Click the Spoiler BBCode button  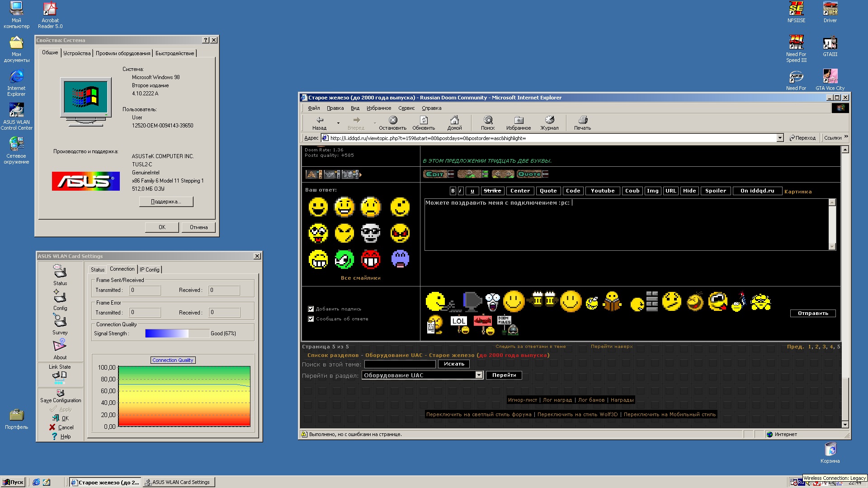(x=716, y=191)
